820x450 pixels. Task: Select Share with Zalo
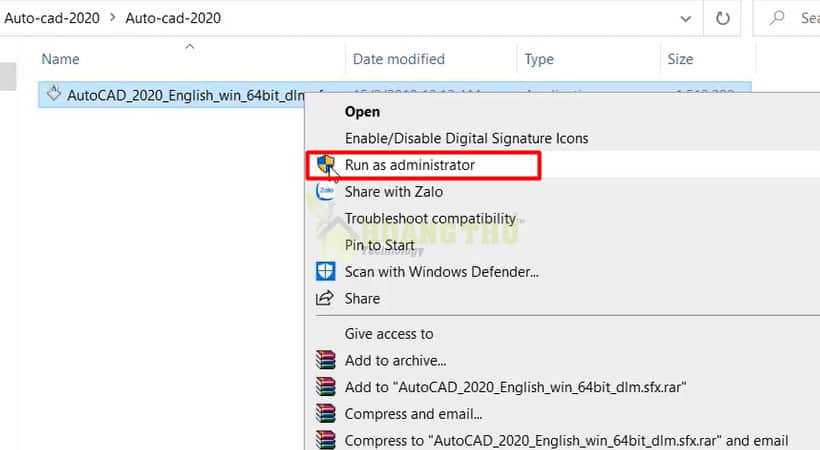pos(394,192)
